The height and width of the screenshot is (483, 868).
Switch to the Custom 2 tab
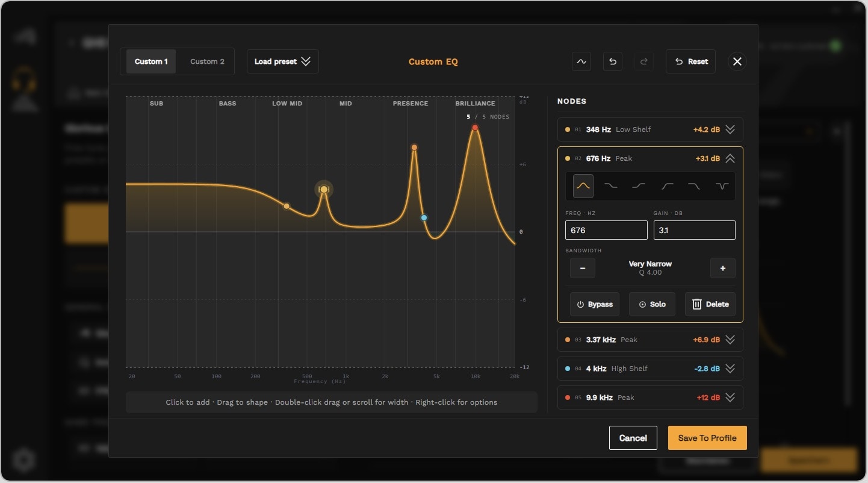207,61
